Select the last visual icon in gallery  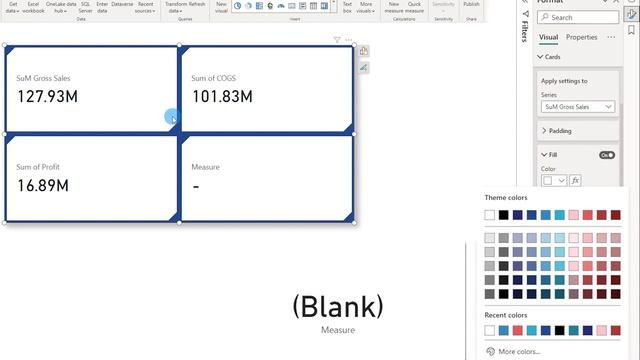click(x=324, y=6)
